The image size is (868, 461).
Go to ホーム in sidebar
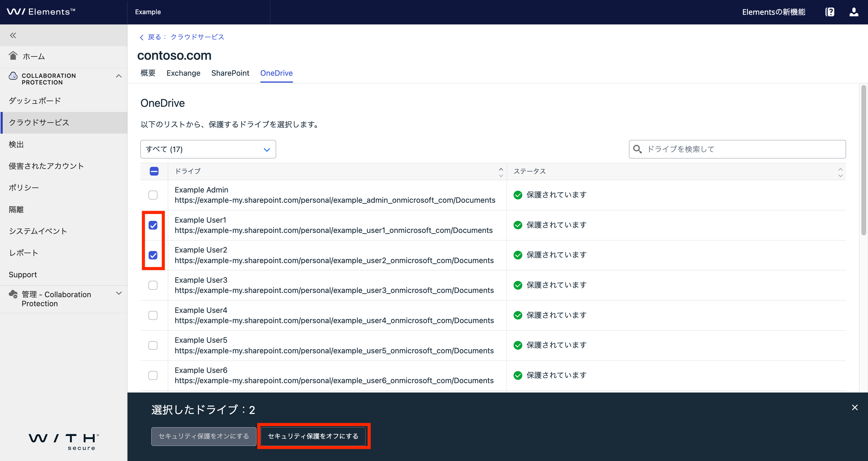point(64,56)
